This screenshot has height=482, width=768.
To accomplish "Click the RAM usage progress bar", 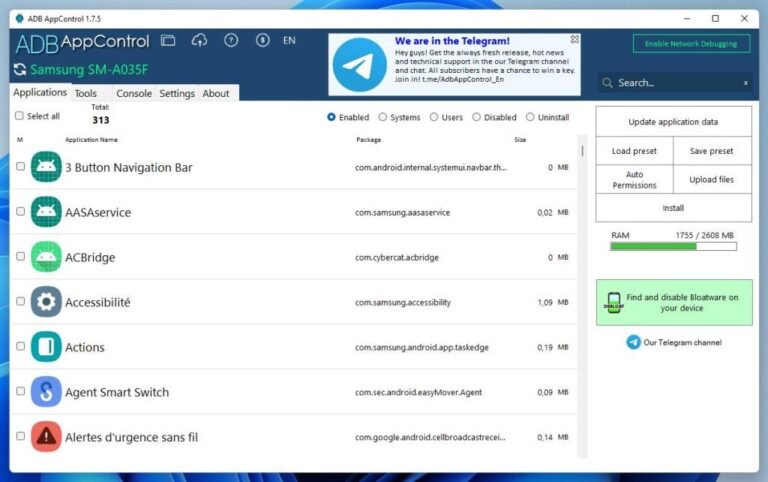I will pyautogui.click(x=673, y=246).
